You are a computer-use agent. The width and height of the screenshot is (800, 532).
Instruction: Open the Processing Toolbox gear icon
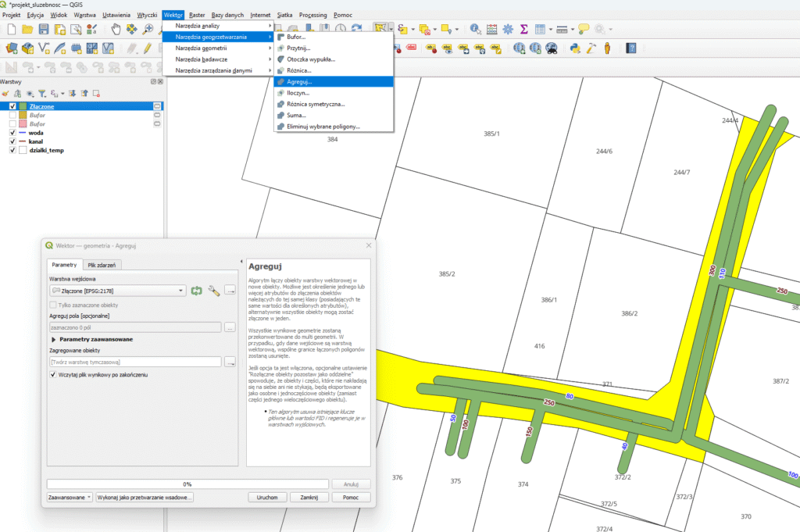(508, 30)
